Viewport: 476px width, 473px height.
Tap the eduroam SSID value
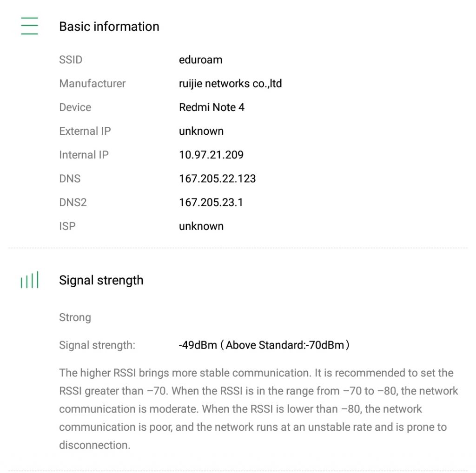point(200,60)
